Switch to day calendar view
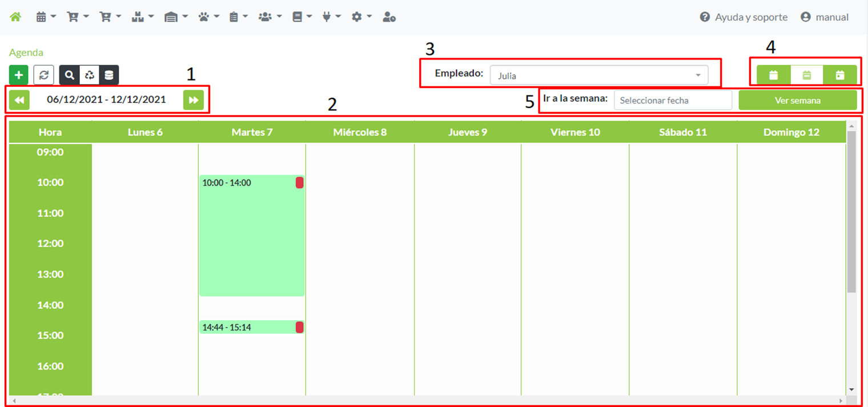Viewport: 868px width, 407px height. coord(840,75)
